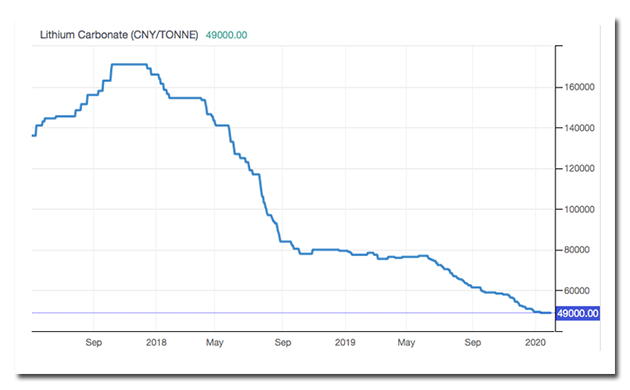Image resolution: width=630 pixels, height=390 pixels.
Task: Click the price line's peak plateau
Action: pyautogui.click(x=129, y=64)
